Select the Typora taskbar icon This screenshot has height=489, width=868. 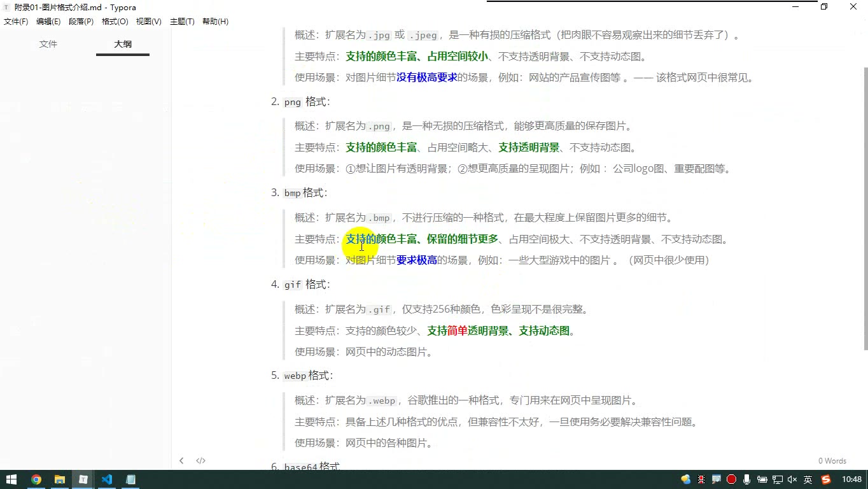tap(83, 479)
